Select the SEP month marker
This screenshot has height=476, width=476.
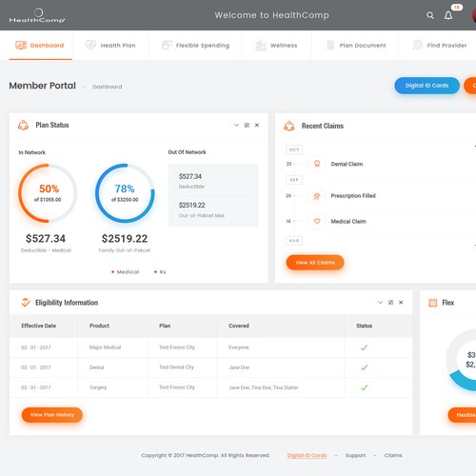(x=294, y=180)
